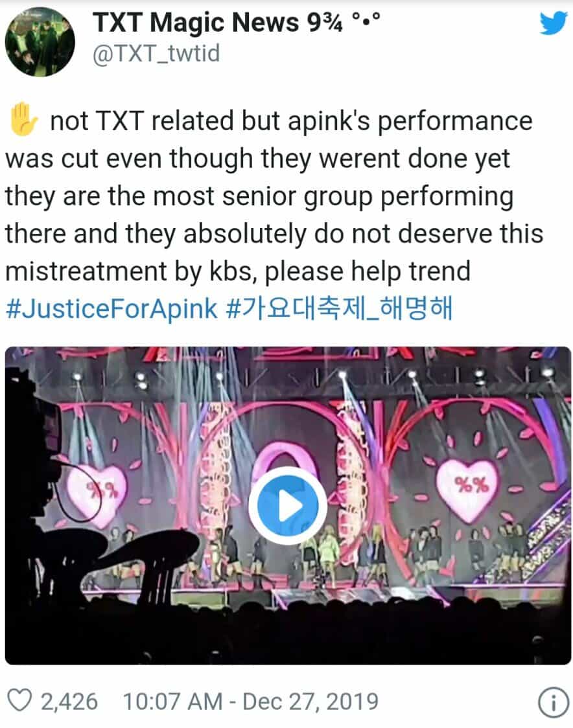
Task: Click the 'mistreatment by kbs' tweet line
Action: [237, 271]
